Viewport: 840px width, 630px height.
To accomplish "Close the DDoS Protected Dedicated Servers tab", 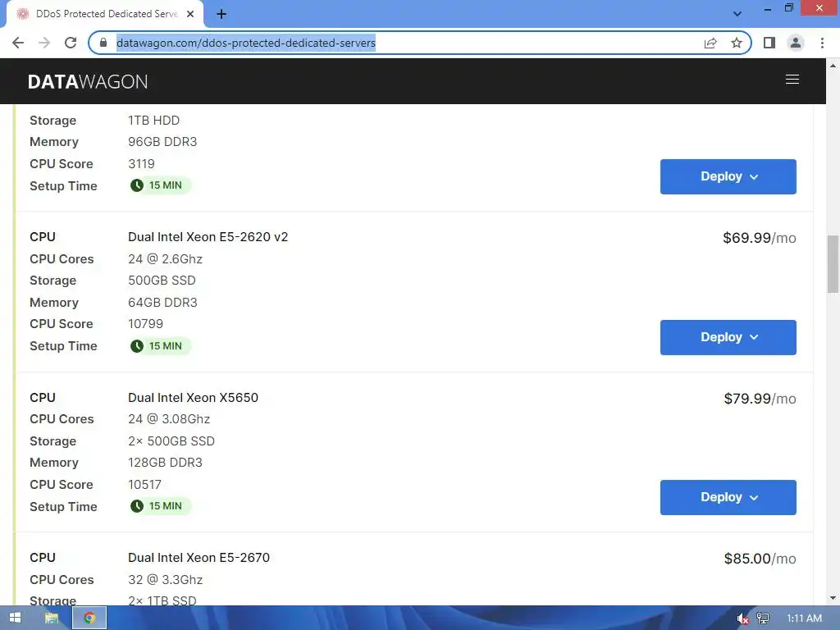I will point(190,14).
